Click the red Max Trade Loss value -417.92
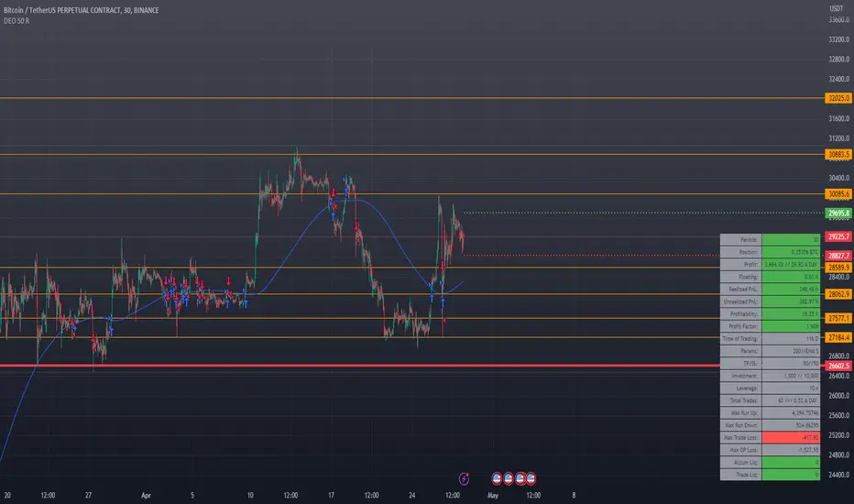Image resolution: width=854 pixels, height=504 pixels. (x=791, y=437)
